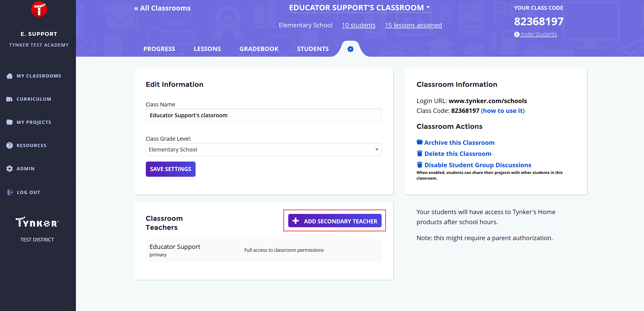Open the 10 students link
This screenshot has width=644, height=311.
coord(359,25)
